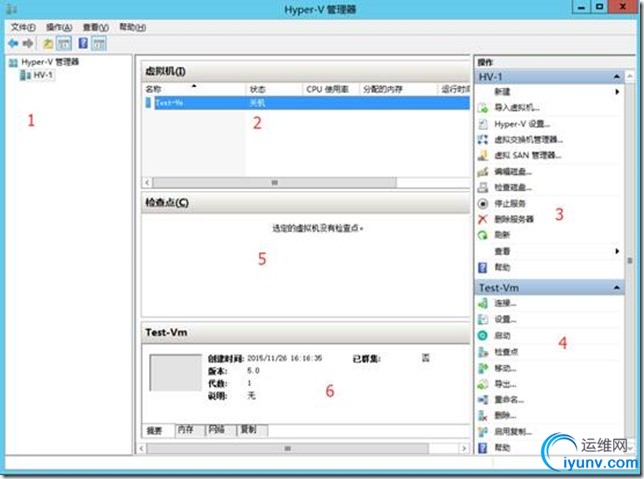Collapse the Test-Vm actions section
Screen dimensions: 644x479
click(616, 288)
